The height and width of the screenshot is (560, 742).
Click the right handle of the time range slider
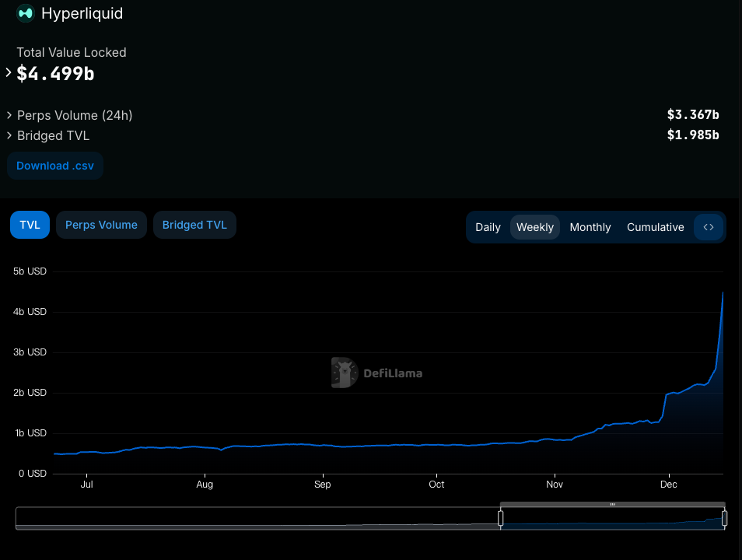724,518
